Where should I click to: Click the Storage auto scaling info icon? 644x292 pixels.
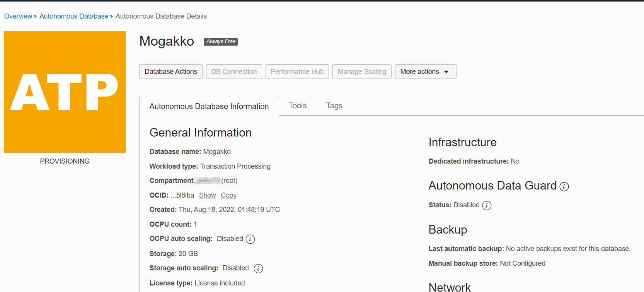coord(258,268)
